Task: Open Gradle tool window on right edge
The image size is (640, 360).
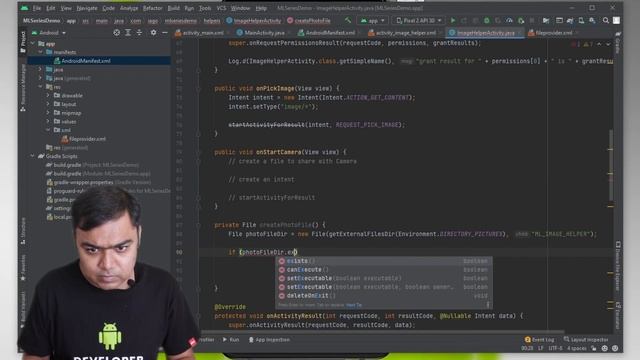Action: tap(618, 43)
